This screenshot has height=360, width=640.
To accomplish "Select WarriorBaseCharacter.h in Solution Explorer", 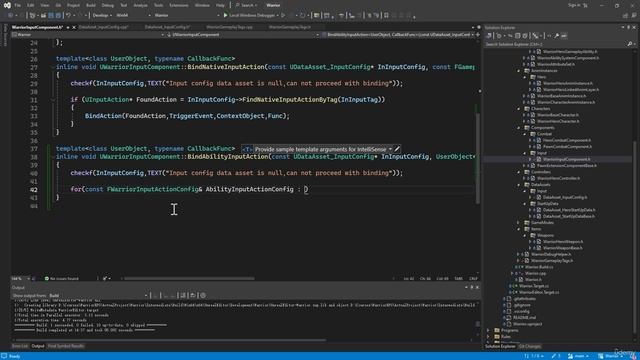I will point(558,115).
